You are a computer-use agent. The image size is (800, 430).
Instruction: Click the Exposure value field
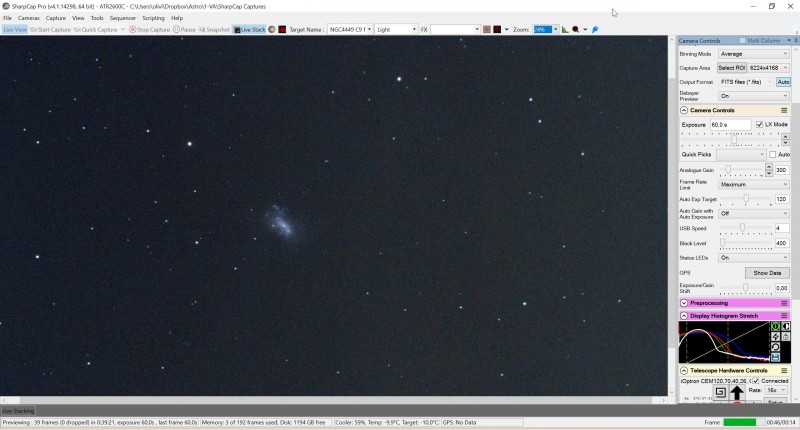click(x=731, y=124)
